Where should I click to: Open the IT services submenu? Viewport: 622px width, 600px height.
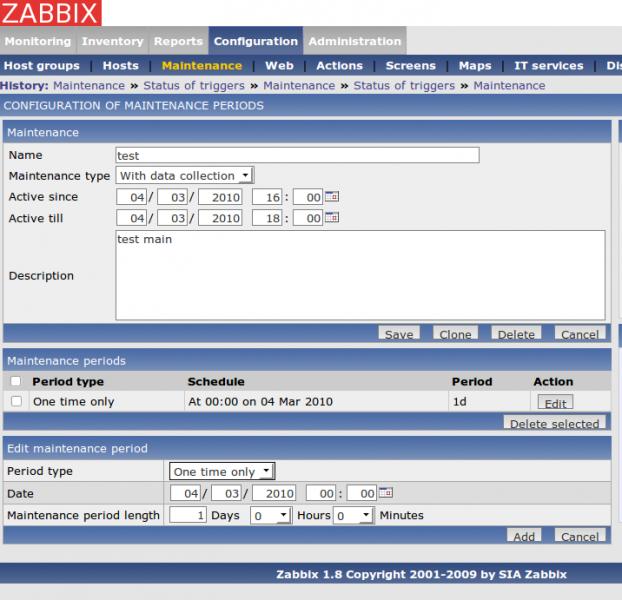coord(548,66)
